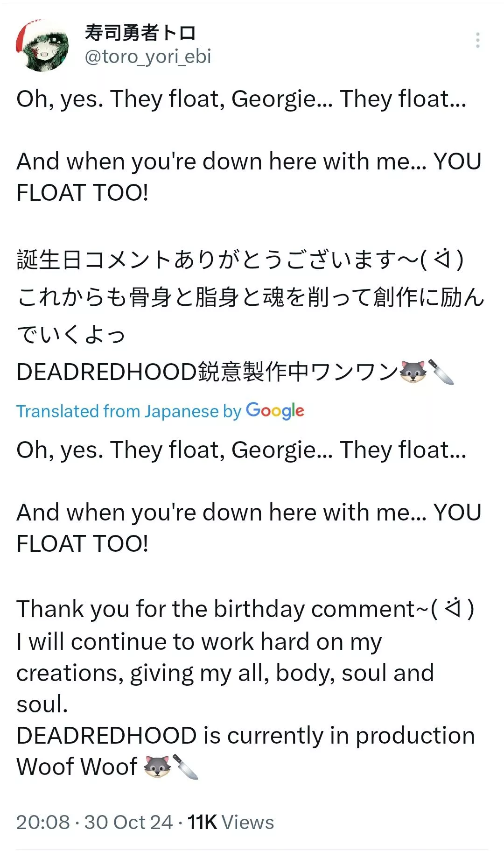Click the knife emoji in the translated text

point(185,767)
